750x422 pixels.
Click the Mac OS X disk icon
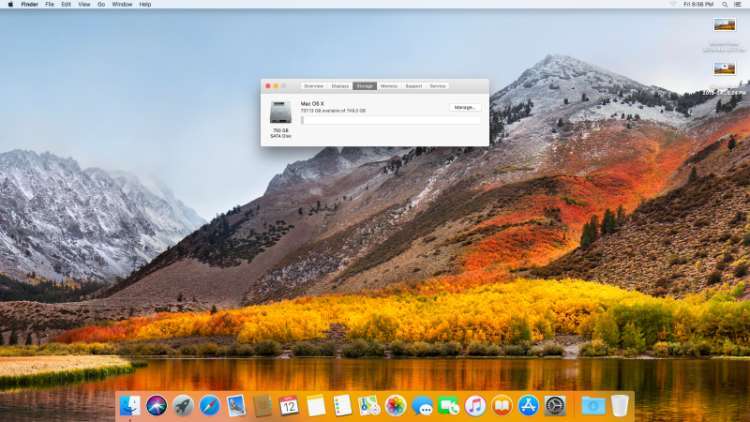point(280,112)
